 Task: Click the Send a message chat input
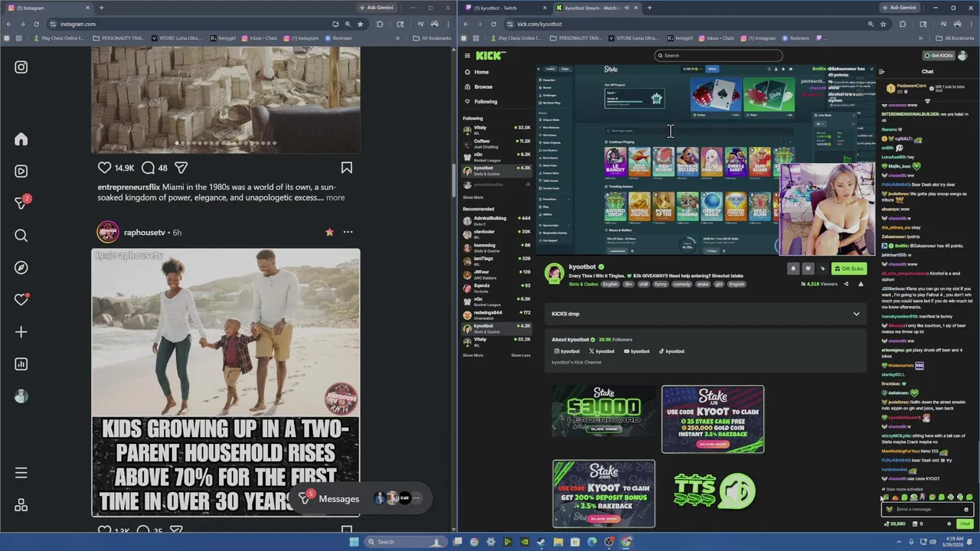point(926,510)
